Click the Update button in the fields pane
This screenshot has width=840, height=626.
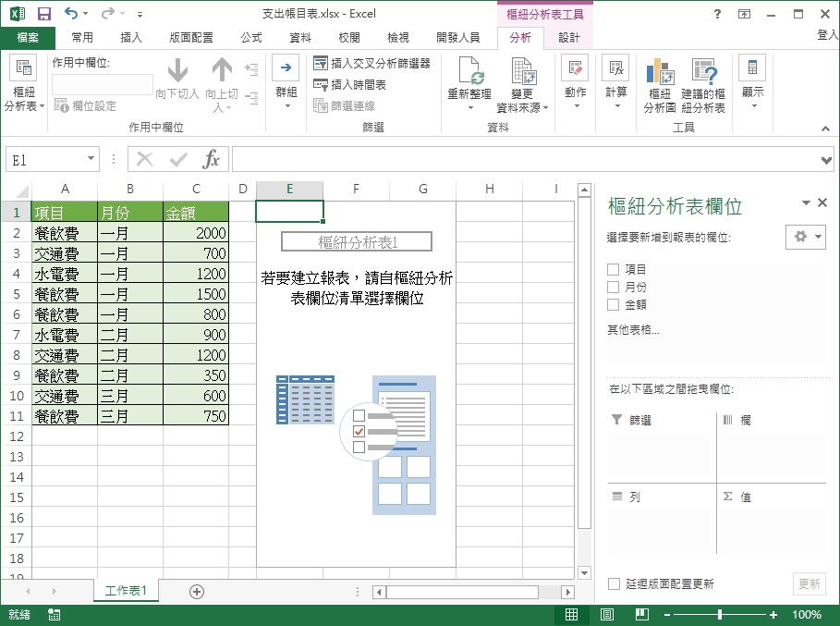809,583
